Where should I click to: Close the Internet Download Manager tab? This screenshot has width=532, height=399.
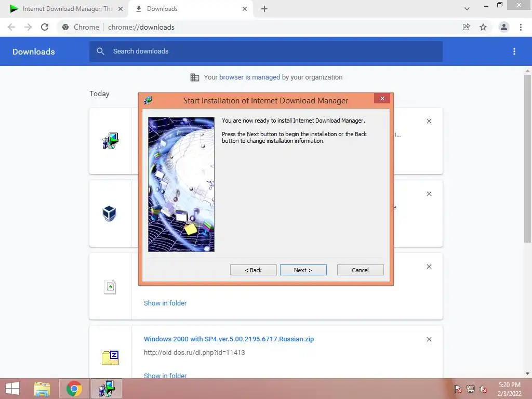(121, 9)
